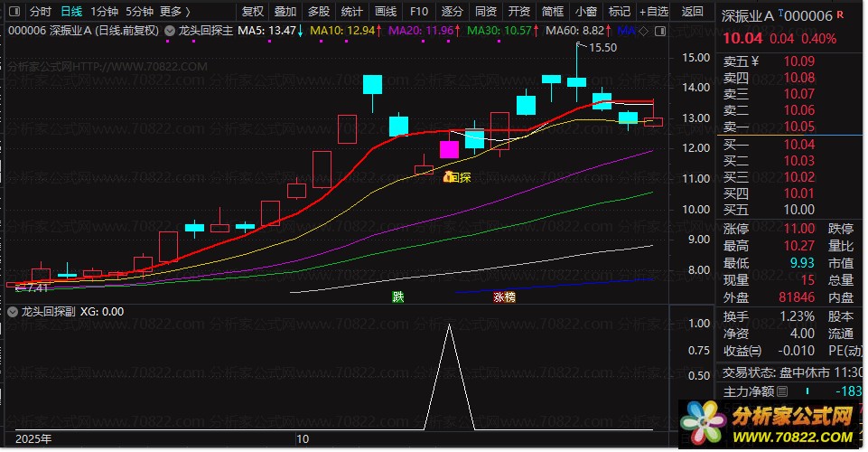The image size is (868, 452).
Task: Click the chart title 000006 深振业A (日线.前复权)
Action: [84, 31]
